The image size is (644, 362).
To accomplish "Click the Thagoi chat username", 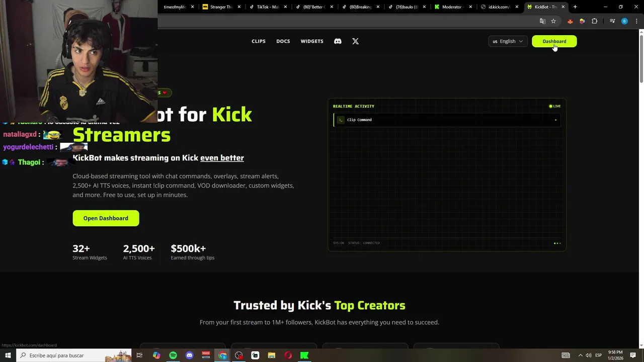I will coord(29,162).
